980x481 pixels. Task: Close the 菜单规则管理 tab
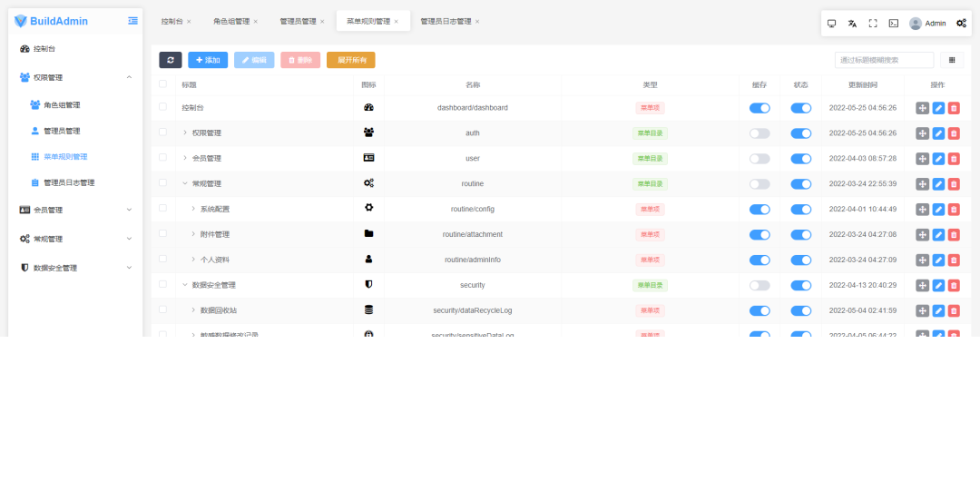coord(397,21)
